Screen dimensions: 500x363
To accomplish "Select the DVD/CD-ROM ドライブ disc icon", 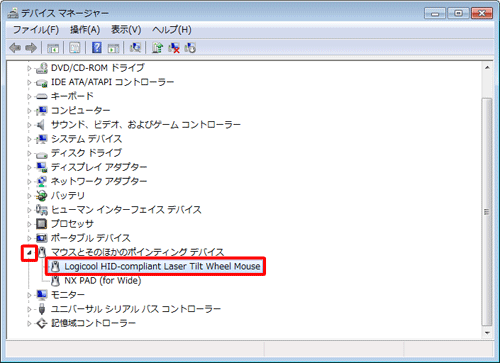I will click(x=42, y=68).
